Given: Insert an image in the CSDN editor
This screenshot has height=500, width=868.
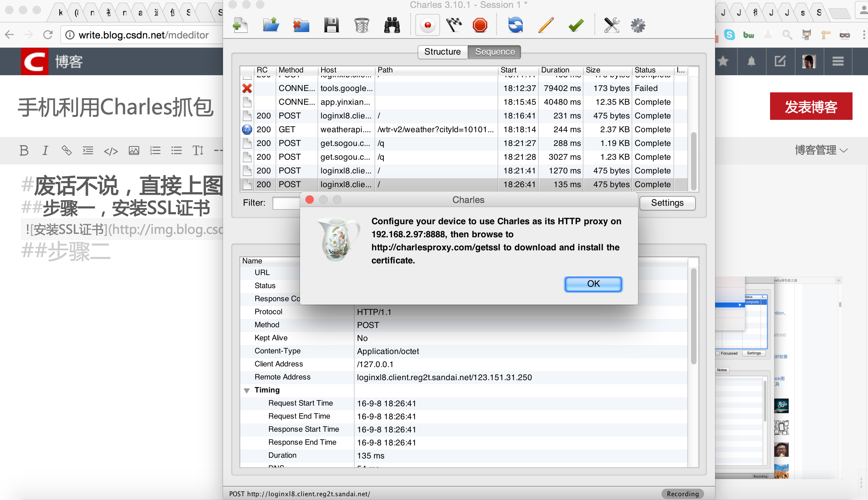Looking at the screenshot, I should point(134,150).
